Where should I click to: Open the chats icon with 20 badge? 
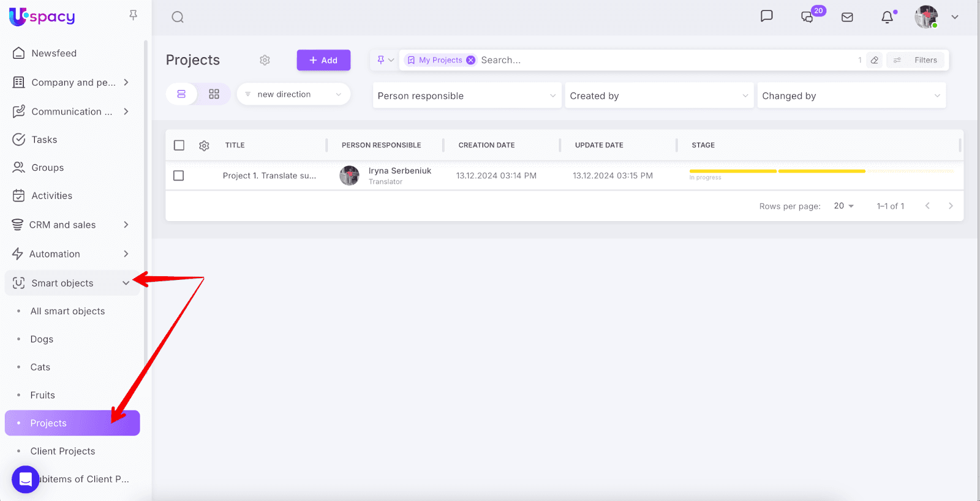tap(807, 17)
